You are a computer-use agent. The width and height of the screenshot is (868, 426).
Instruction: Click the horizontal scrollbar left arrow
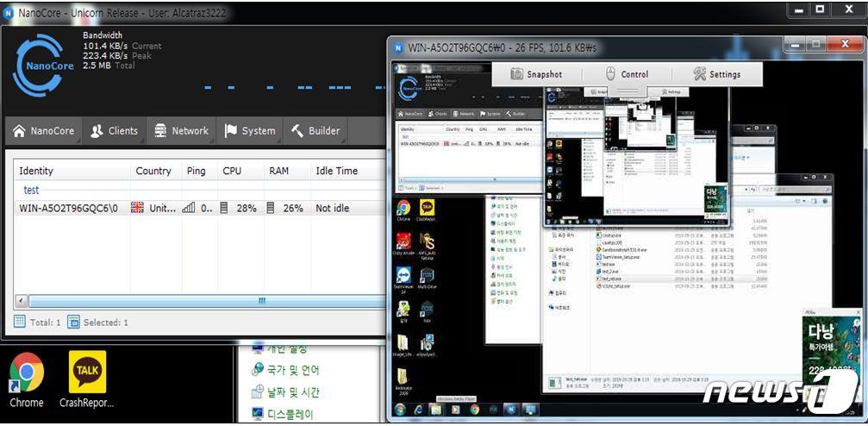coord(21,301)
